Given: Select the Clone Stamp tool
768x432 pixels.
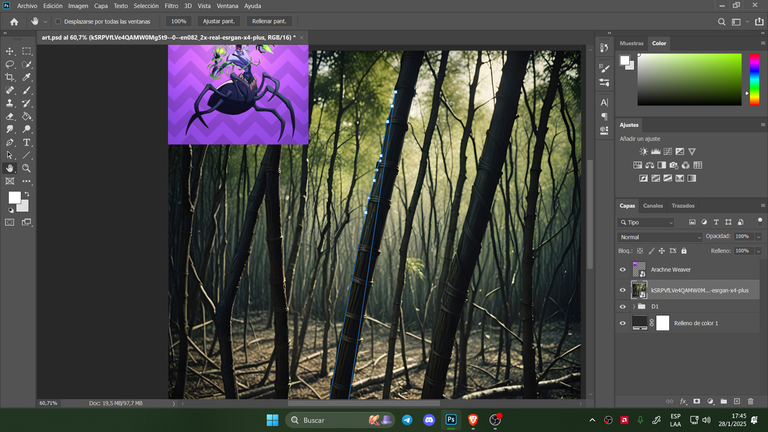Looking at the screenshot, I should (x=10, y=103).
